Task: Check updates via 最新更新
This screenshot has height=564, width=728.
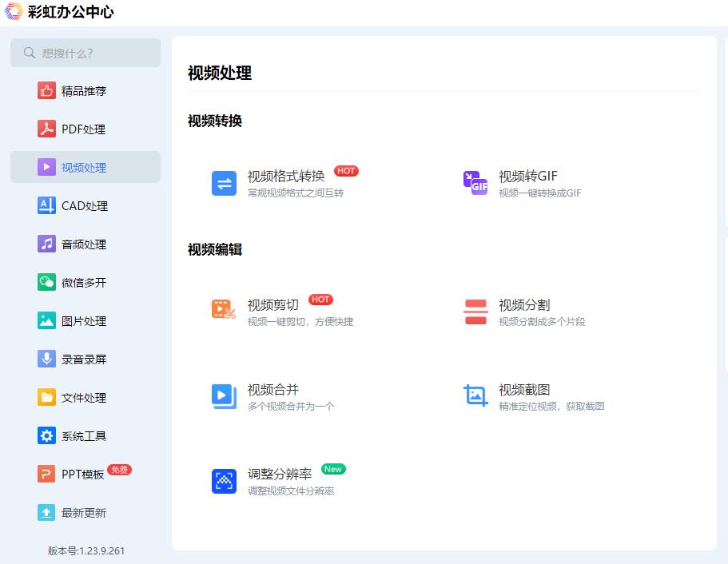Action: point(86,512)
